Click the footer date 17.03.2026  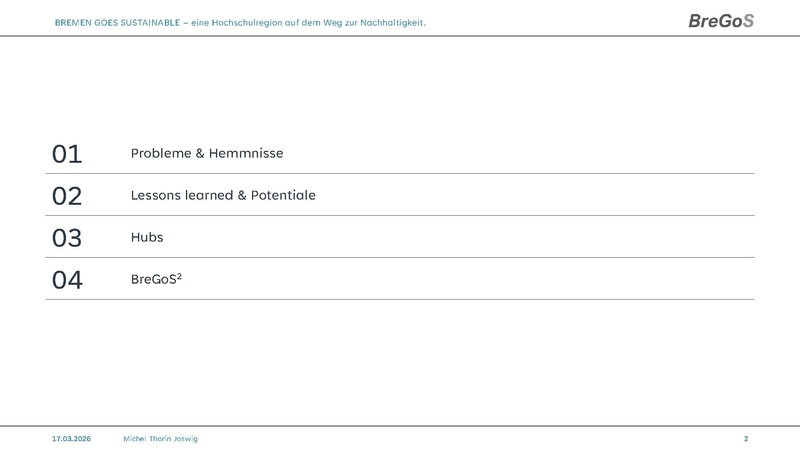[71, 439]
